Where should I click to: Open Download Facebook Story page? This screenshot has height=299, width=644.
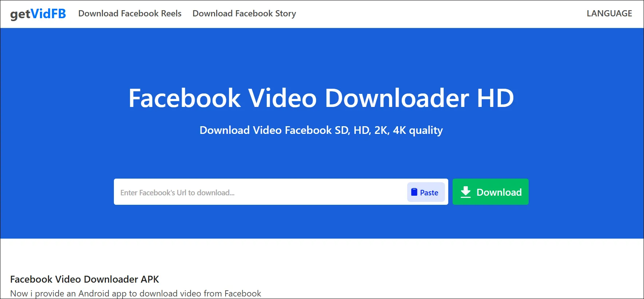coord(244,13)
